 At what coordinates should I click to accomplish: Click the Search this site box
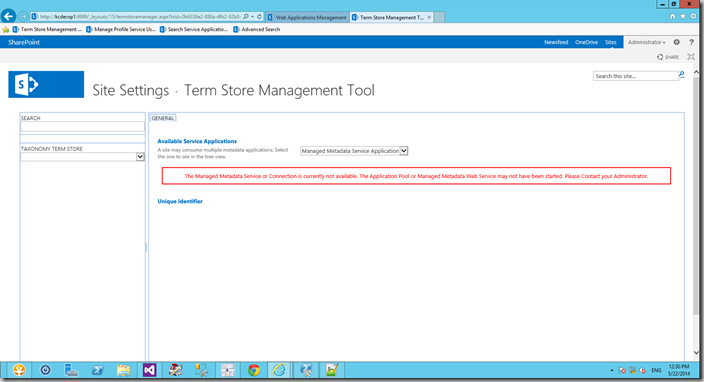(x=635, y=76)
